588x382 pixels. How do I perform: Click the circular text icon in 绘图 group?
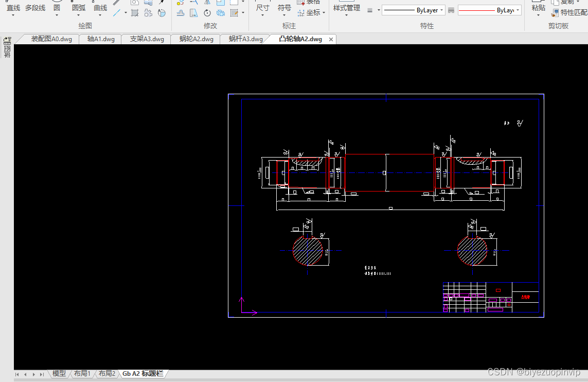click(x=162, y=13)
